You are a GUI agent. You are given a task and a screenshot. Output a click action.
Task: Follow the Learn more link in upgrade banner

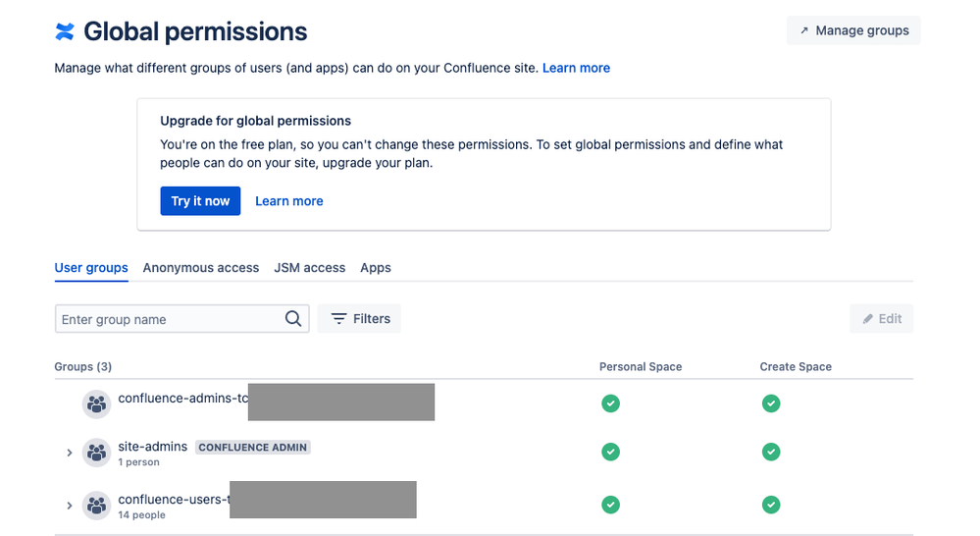[289, 201]
